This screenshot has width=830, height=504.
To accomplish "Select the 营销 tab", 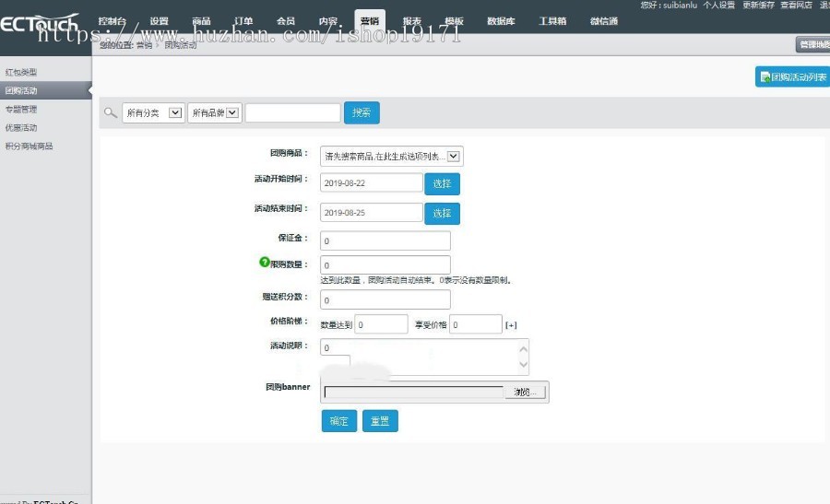I will 370,21.
